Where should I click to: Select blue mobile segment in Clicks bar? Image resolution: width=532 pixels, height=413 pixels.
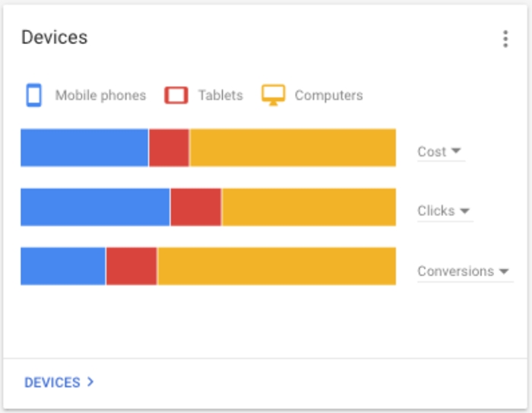click(x=95, y=207)
